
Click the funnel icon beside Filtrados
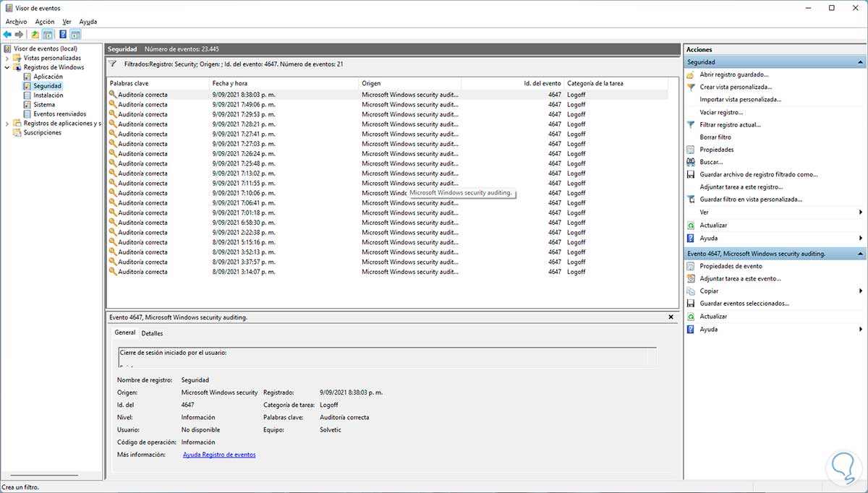click(112, 64)
